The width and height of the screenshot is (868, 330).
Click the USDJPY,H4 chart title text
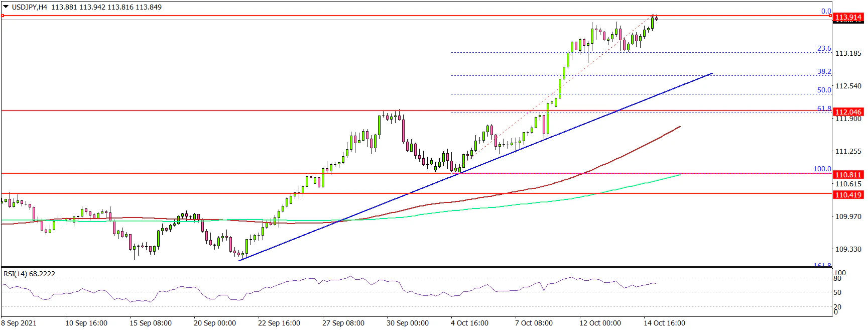[30, 7]
